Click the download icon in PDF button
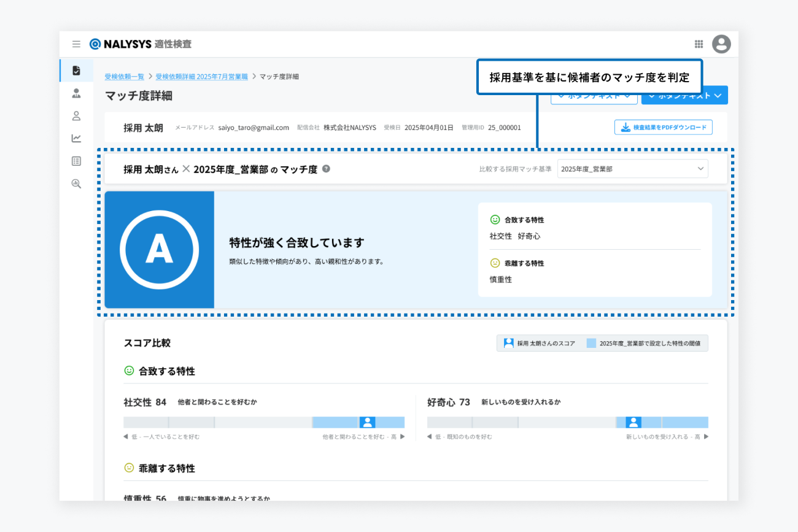Viewport: 798px width, 532px height. [625, 128]
